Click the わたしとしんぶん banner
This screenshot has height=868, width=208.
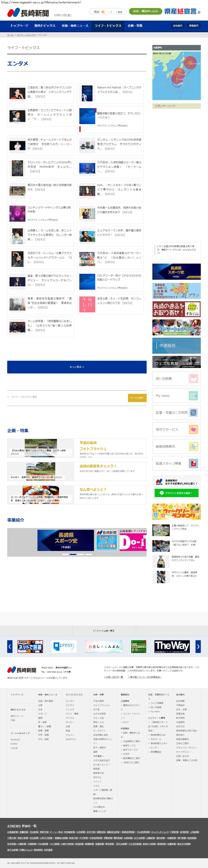coord(104,646)
